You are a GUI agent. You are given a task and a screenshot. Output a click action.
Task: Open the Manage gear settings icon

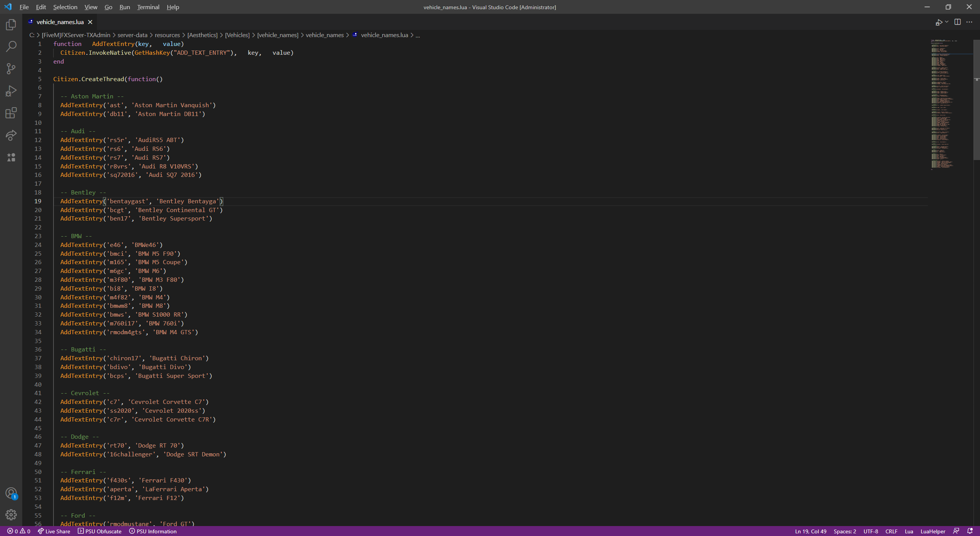(x=11, y=515)
